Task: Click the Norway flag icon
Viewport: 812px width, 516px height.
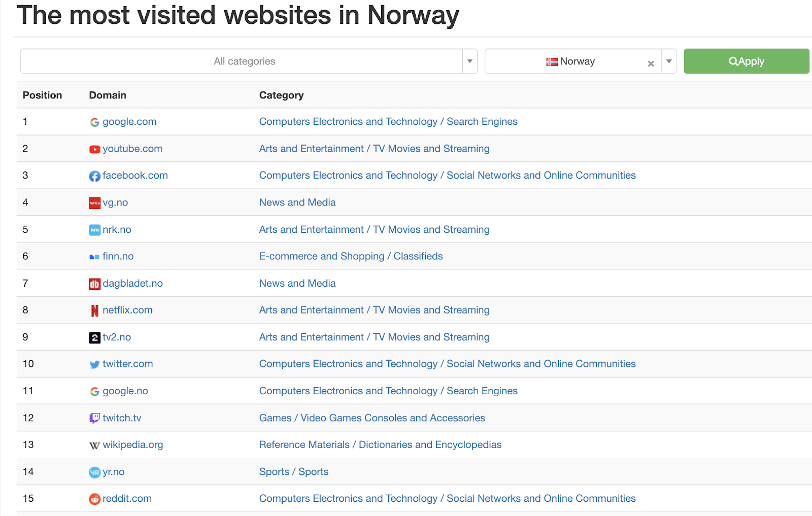Action: click(552, 62)
